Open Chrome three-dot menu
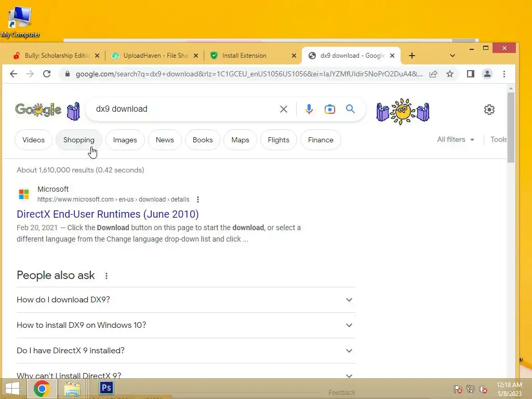532x399 pixels. point(504,74)
